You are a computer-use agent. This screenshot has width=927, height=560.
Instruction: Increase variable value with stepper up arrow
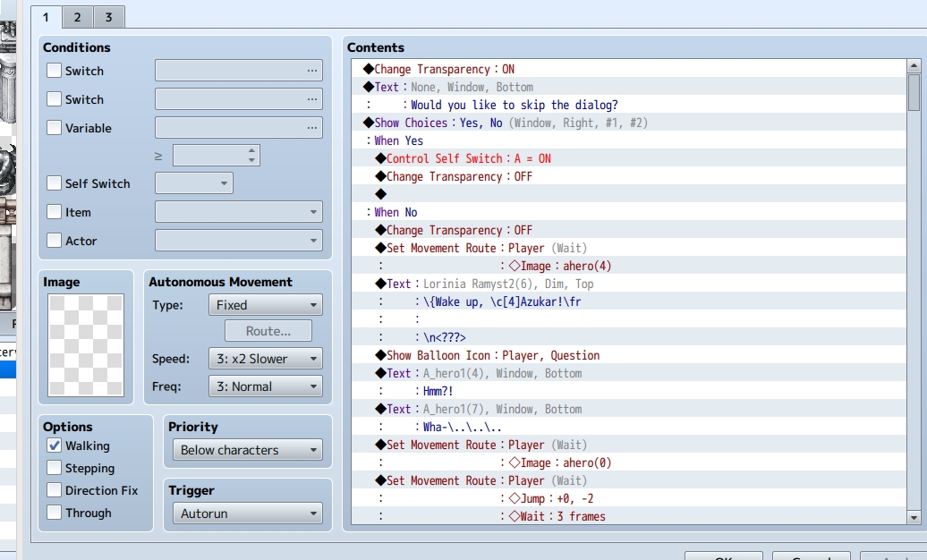pyautogui.click(x=251, y=151)
